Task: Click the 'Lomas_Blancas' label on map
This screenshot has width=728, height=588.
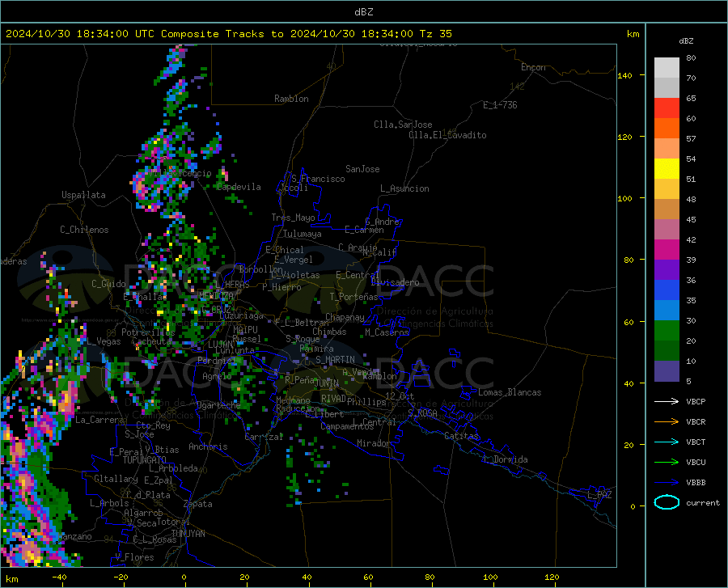Action: (x=510, y=392)
